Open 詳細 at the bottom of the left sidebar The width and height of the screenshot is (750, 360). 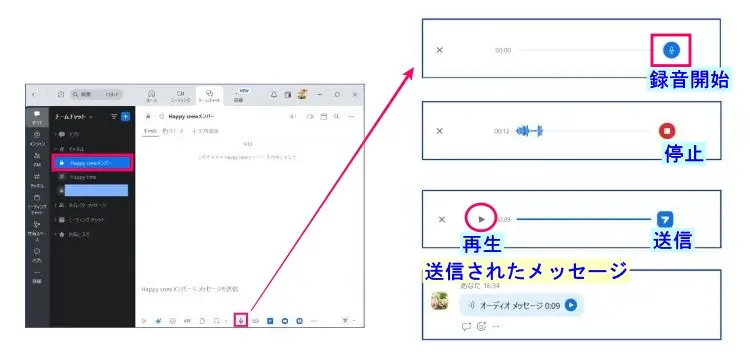click(x=37, y=278)
